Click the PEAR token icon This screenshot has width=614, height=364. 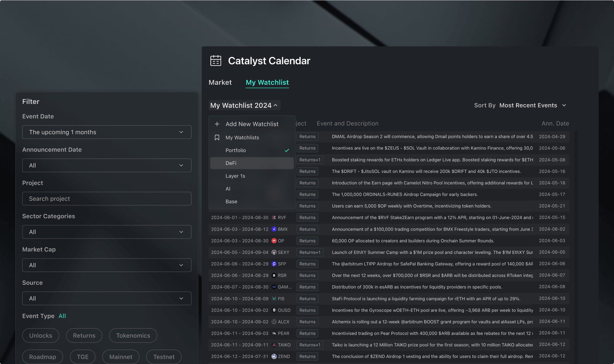pyautogui.click(x=274, y=333)
